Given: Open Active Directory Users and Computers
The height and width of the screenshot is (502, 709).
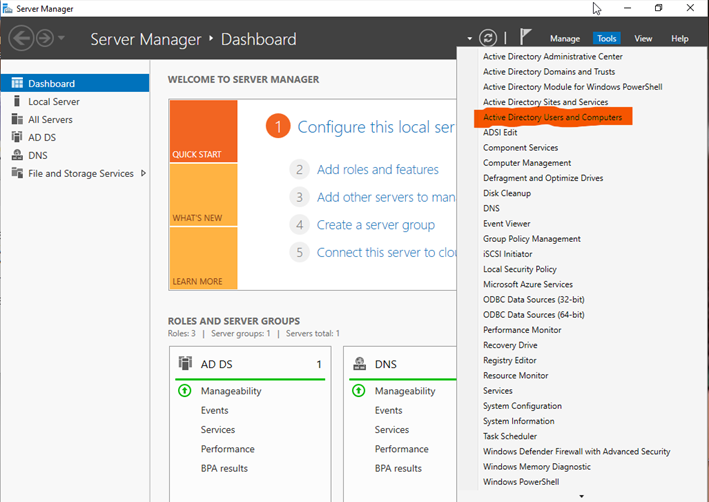Looking at the screenshot, I should 553,117.
